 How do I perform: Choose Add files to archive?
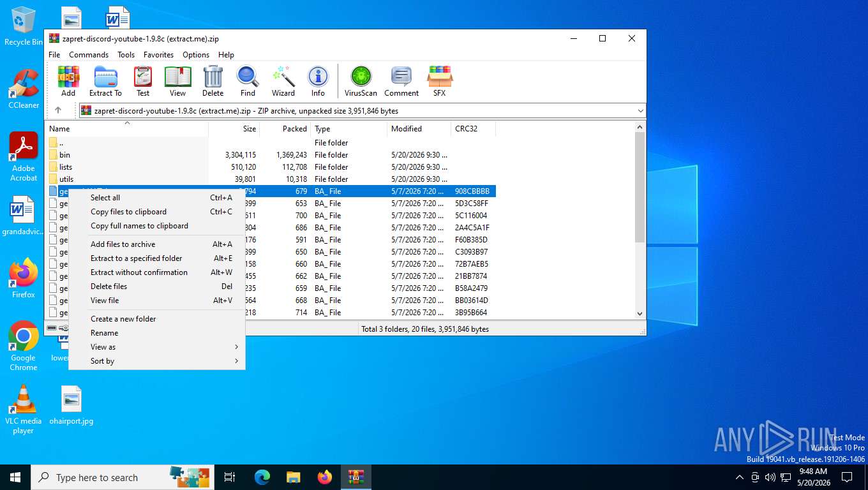(x=157, y=244)
